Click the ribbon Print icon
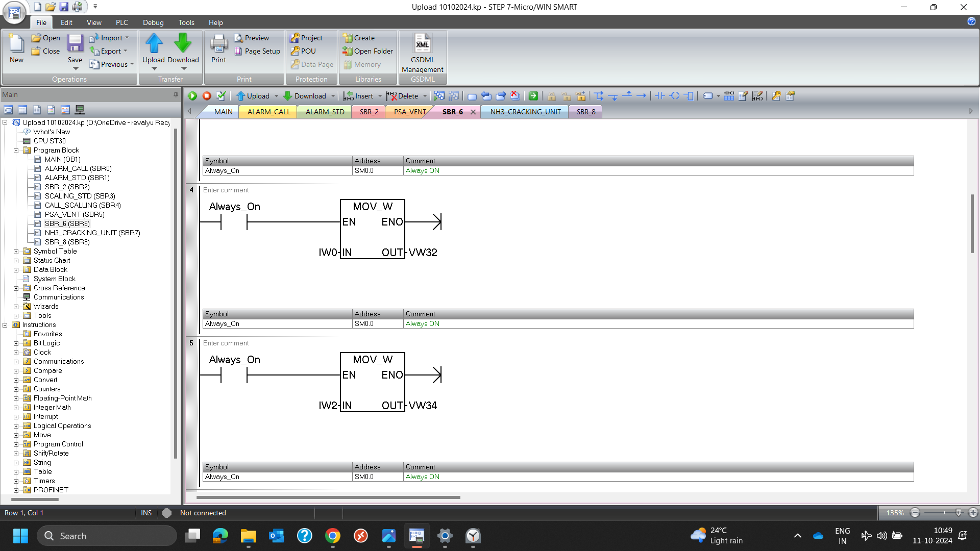The height and width of the screenshot is (551, 980). [218, 49]
